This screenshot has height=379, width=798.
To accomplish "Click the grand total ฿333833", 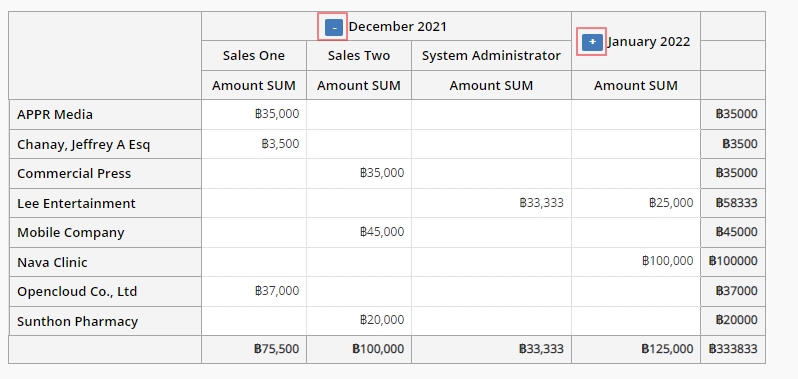I will click(733, 349).
